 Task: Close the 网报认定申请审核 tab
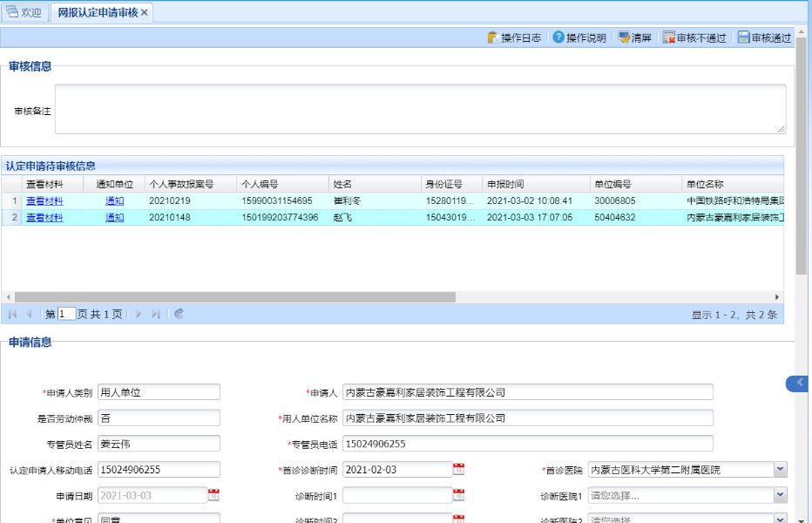145,12
